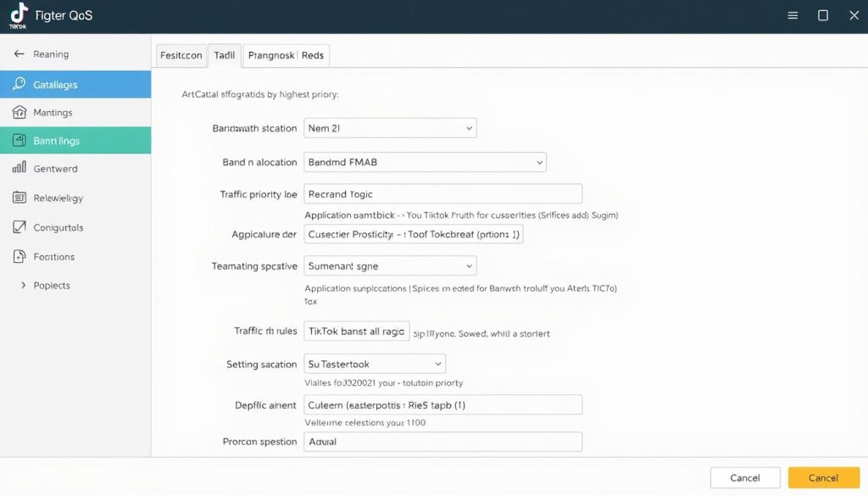Image resolution: width=868 pixels, height=496 pixels.
Task: Open Footions sidebar section
Action: (x=75, y=256)
